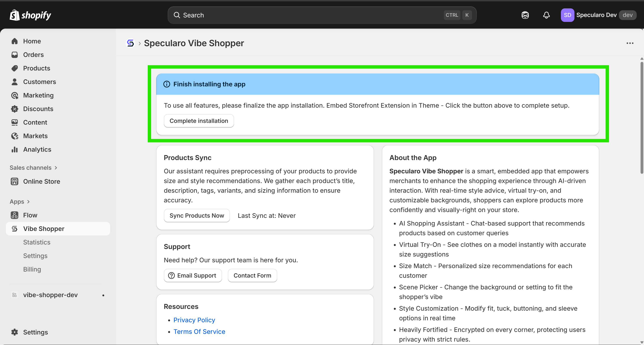Switch to Billing under Vibe Shopper
Viewport: 644px width, 345px height.
coord(32,269)
